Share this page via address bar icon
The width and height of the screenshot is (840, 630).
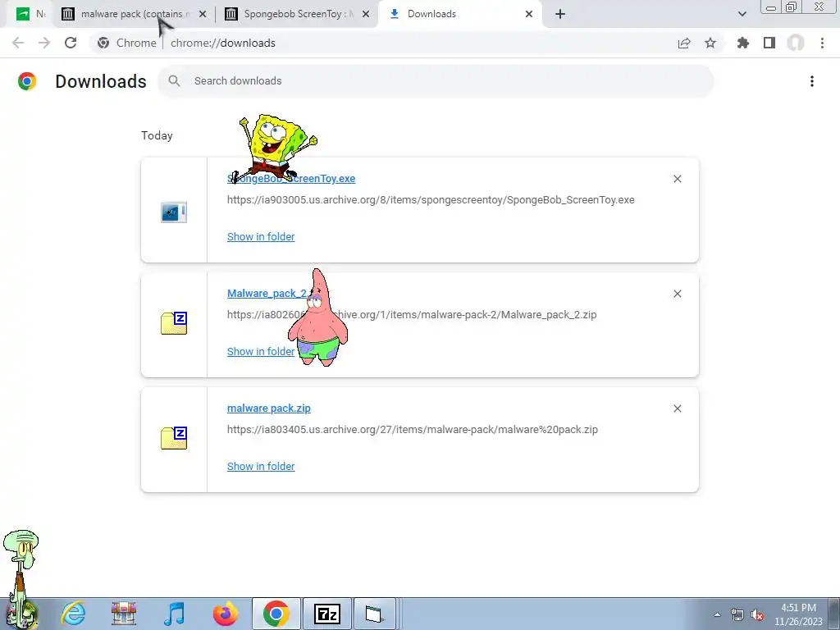(684, 43)
